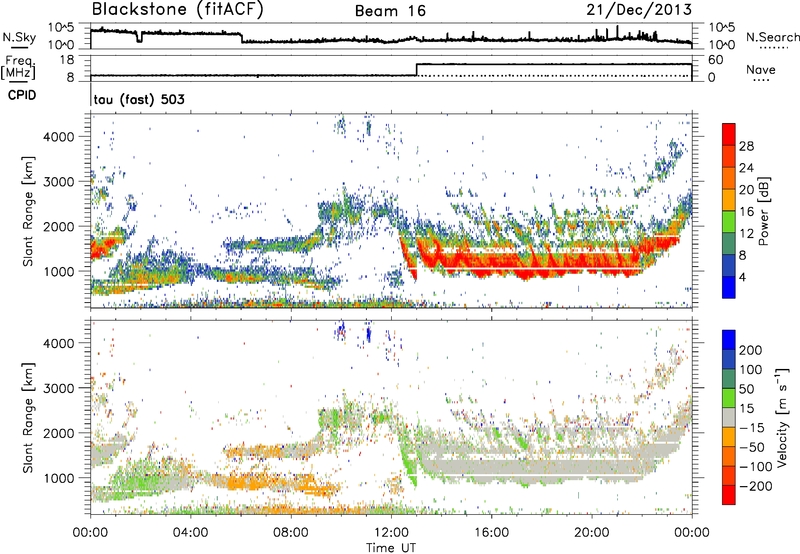Click the date "21/Dec/2013"
The image size is (800, 554).
[639, 9]
